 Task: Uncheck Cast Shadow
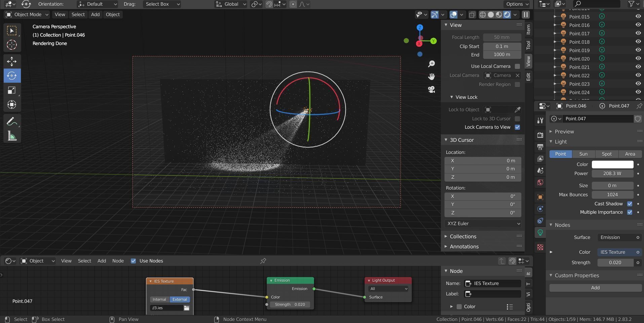click(x=630, y=204)
